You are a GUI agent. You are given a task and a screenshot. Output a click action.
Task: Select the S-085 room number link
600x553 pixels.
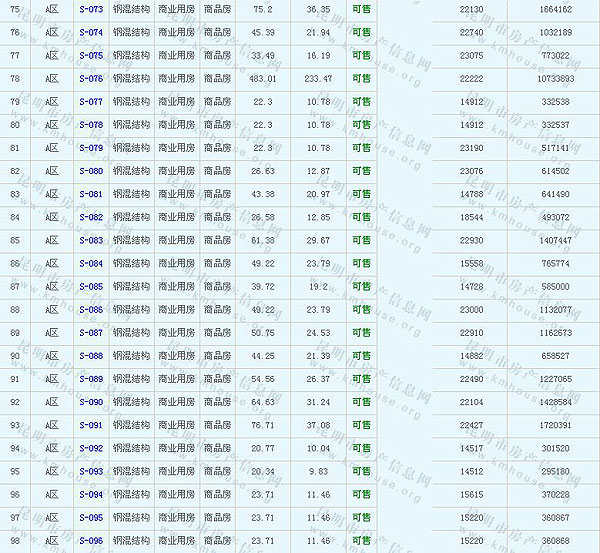coord(90,287)
